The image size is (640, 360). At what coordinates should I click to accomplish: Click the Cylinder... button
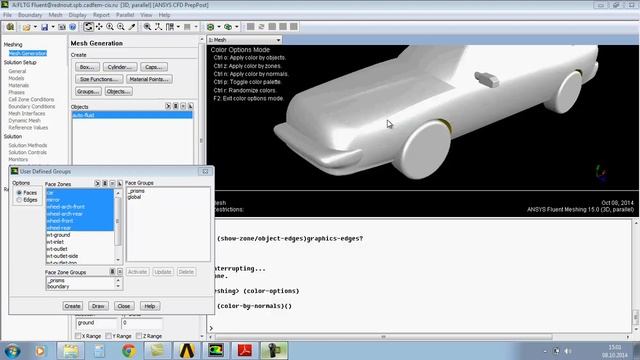(120, 67)
